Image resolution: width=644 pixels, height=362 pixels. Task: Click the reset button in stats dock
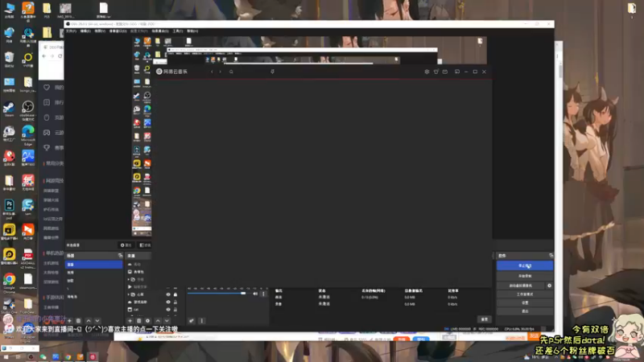[485, 319]
